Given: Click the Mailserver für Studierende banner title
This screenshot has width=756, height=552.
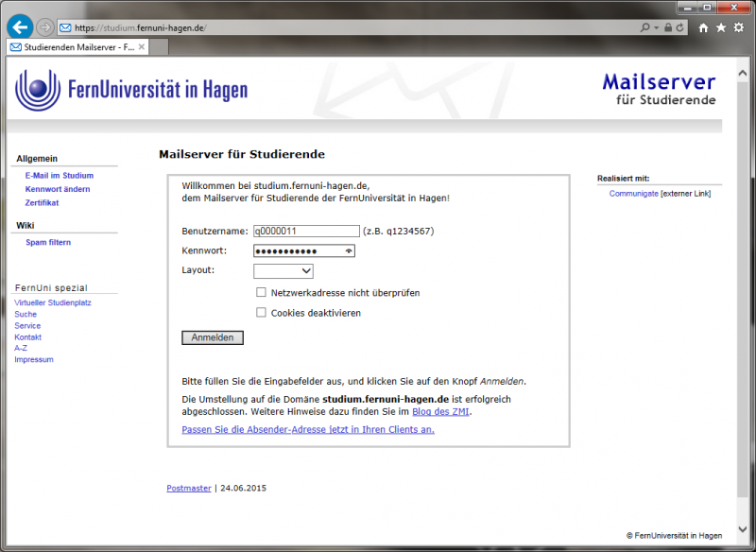Looking at the screenshot, I should [x=659, y=90].
